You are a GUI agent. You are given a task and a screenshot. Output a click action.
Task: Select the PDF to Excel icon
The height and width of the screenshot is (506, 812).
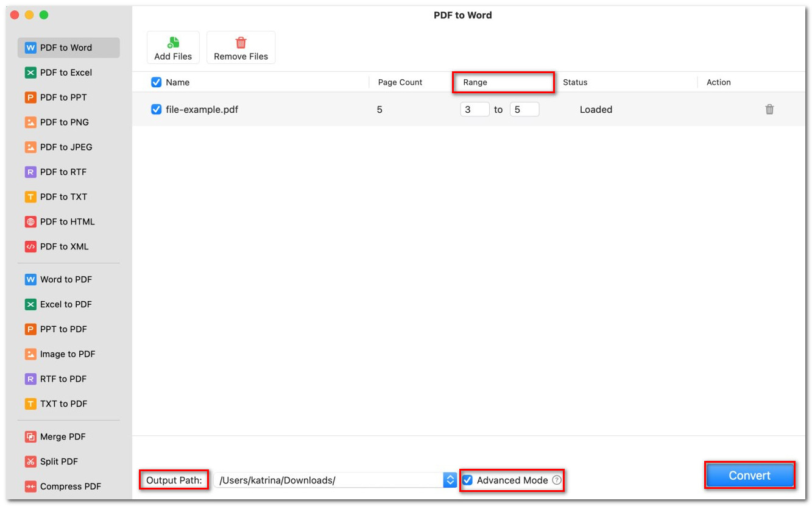[x=30, y=73]
